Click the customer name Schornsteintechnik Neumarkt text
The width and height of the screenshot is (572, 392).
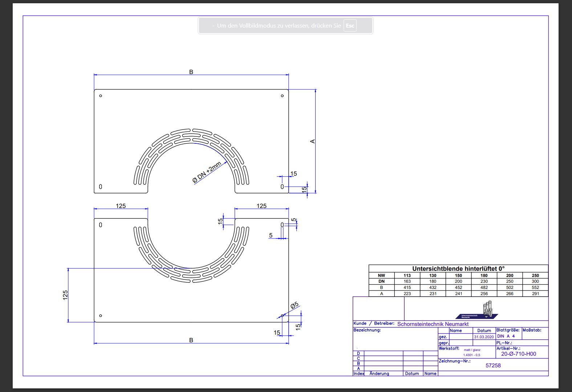click(433, 324)
